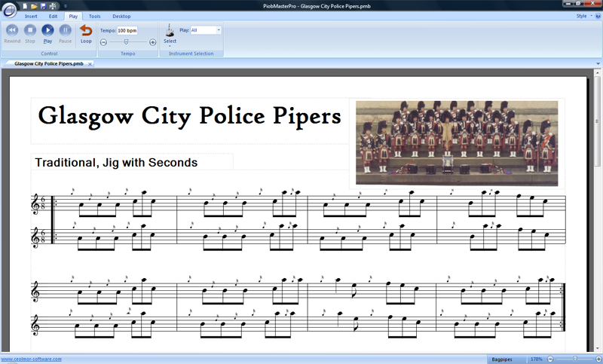This screenshot has width=603, height=364.
Task: Click the Tempo bpm input field
Action: (x=127, y=30)
